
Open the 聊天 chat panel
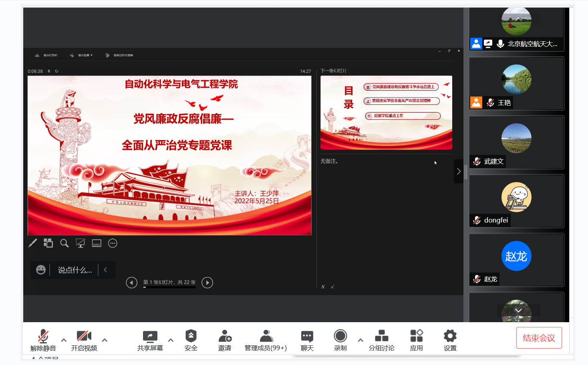point(307,340)
